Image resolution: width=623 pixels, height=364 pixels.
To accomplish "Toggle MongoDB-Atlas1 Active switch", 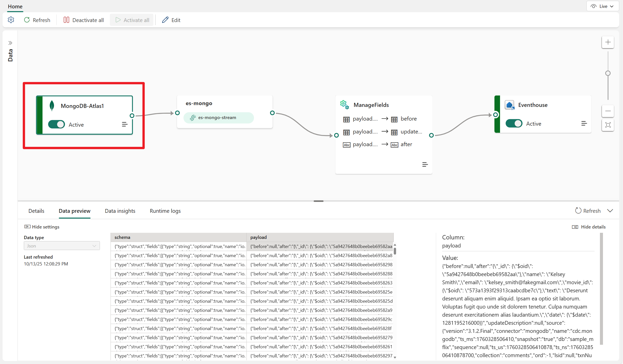I will coord(57,124).
